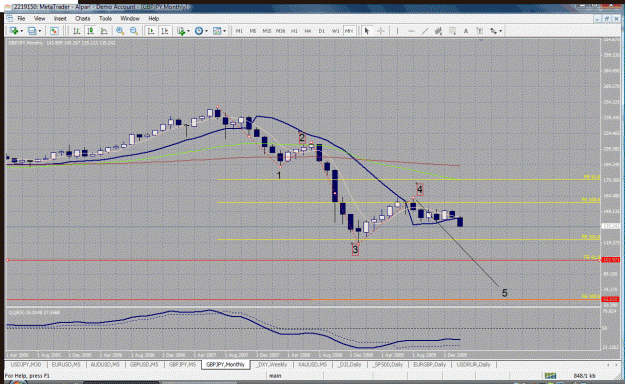Open the View menu
625x384 pixels.
click(39, 18)
